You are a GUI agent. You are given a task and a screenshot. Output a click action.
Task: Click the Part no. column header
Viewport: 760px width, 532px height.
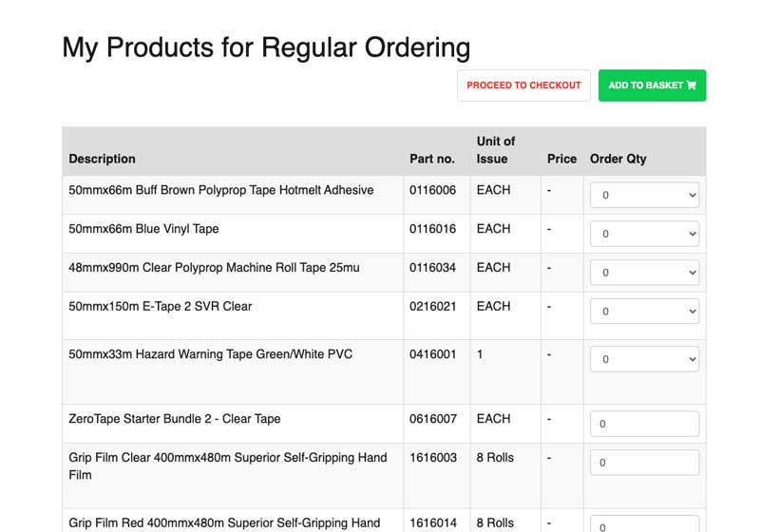point(432,159)
